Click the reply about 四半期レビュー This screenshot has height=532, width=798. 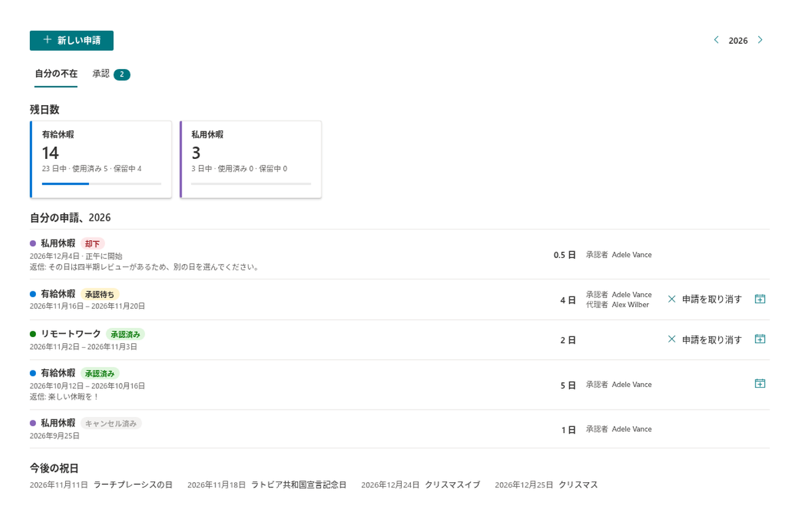[x=144, y=267]
